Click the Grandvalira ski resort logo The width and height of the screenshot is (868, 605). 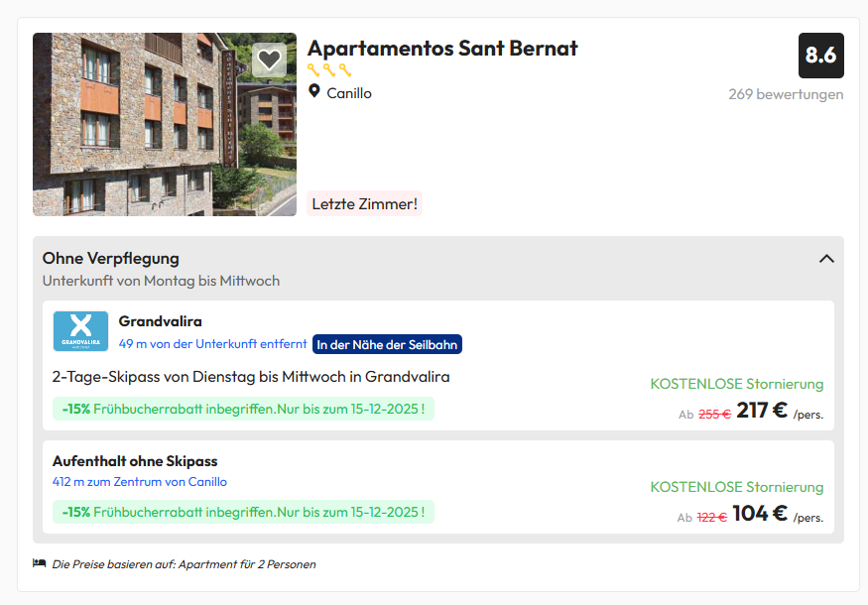coord(80,331)
